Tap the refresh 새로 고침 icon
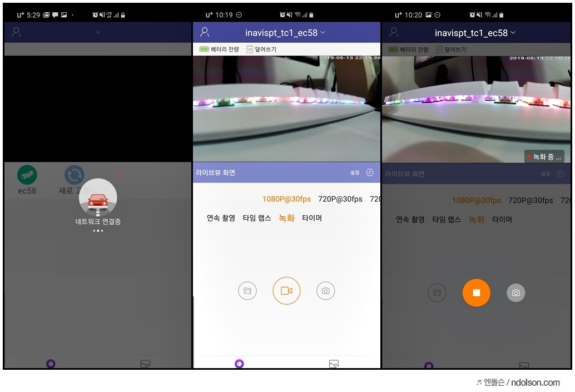This screenshot has width=575, height=392. 74,175
